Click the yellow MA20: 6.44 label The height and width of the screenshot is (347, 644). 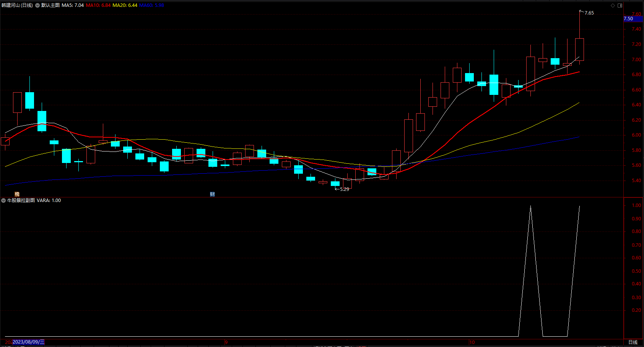pos(125,5)
